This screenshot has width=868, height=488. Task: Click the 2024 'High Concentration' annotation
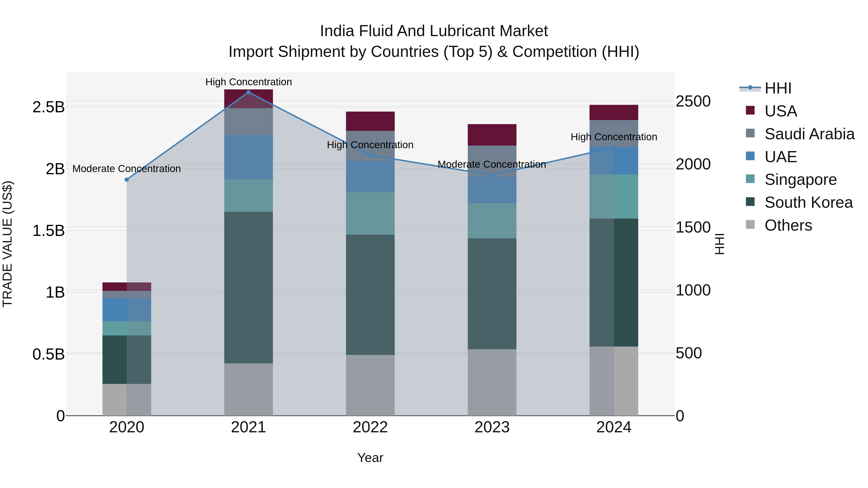614,137
